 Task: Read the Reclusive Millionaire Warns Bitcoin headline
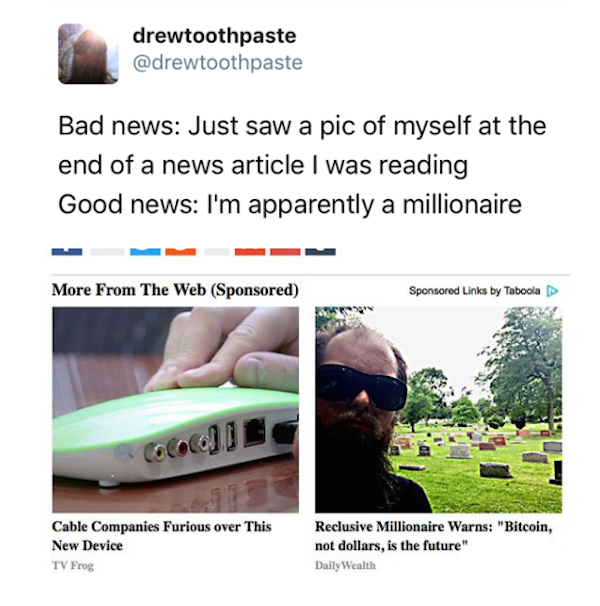click(x=434, y=536)
